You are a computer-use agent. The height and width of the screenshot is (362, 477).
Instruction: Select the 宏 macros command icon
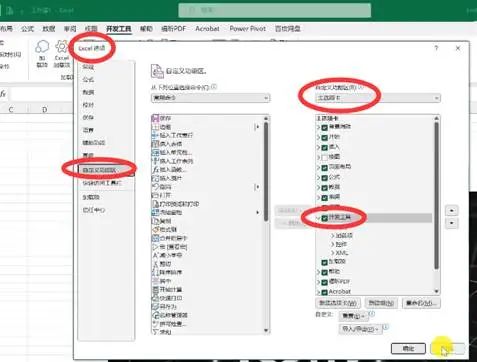[155, 247]
